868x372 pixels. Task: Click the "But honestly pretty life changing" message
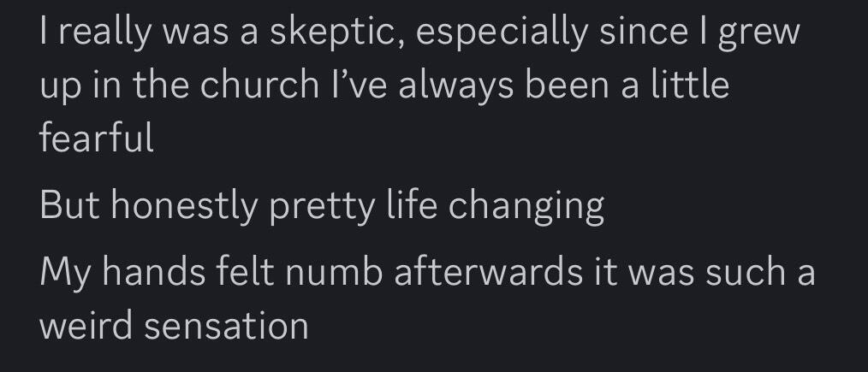click(x=322, y=205)
